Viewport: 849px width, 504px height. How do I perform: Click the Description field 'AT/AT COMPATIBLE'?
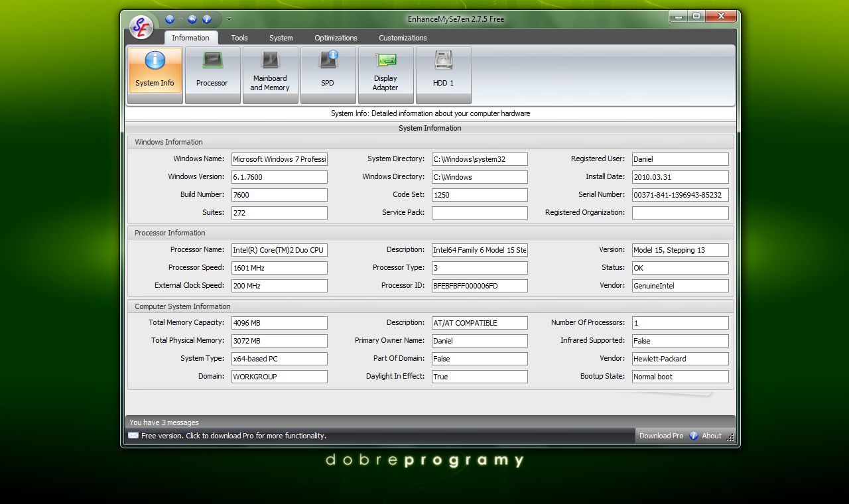(480, 323)
